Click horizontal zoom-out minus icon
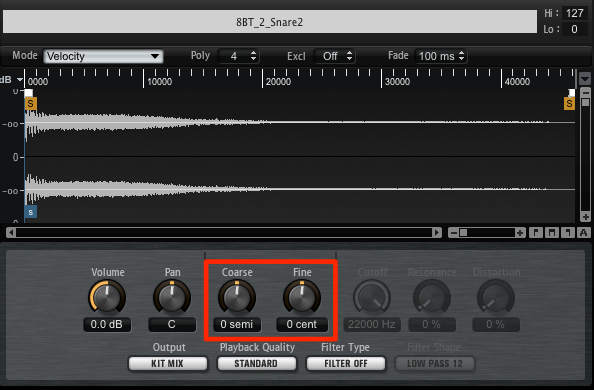 click(x=453, y=233)
